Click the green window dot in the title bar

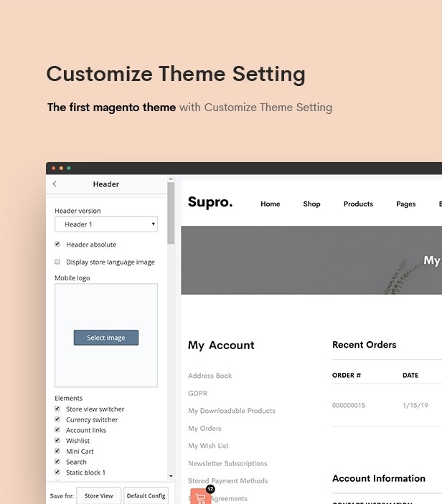(x=69, y=168)
